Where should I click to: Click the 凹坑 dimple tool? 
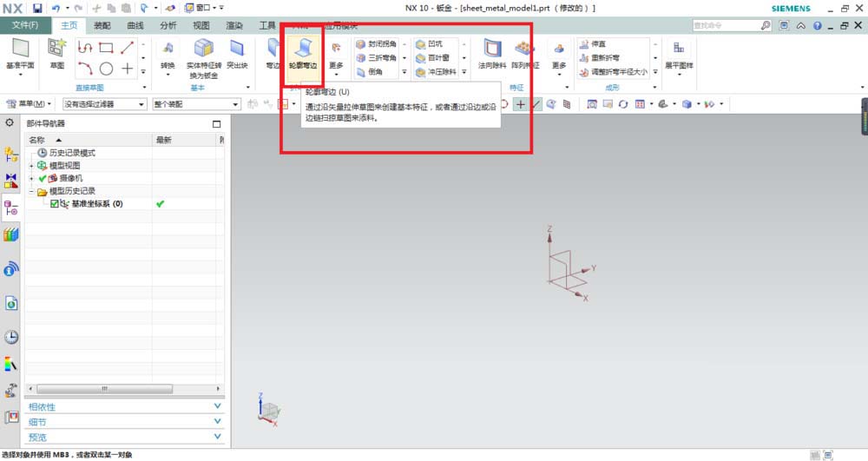click(430, 43)
